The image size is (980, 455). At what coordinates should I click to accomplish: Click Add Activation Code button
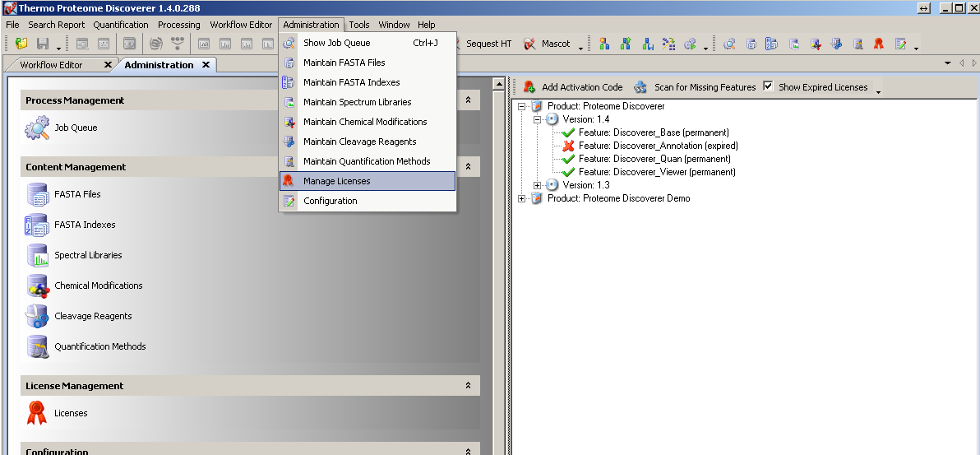pos(574,87)
